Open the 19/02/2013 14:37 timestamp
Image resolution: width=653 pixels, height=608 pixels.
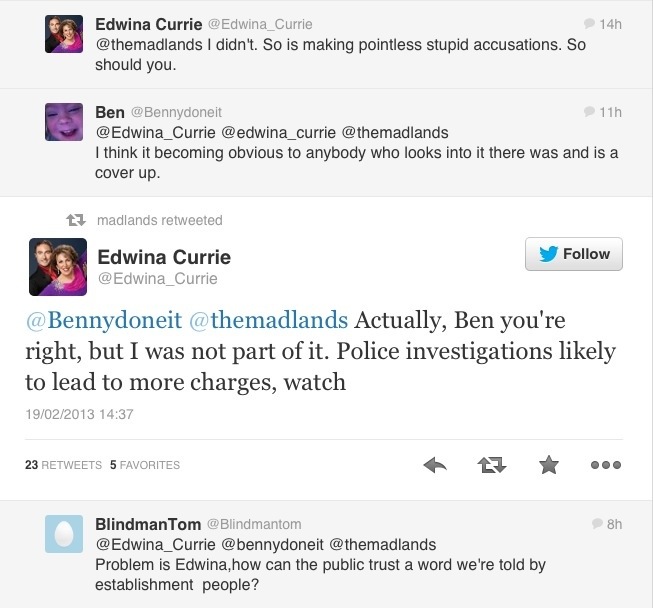79,414
